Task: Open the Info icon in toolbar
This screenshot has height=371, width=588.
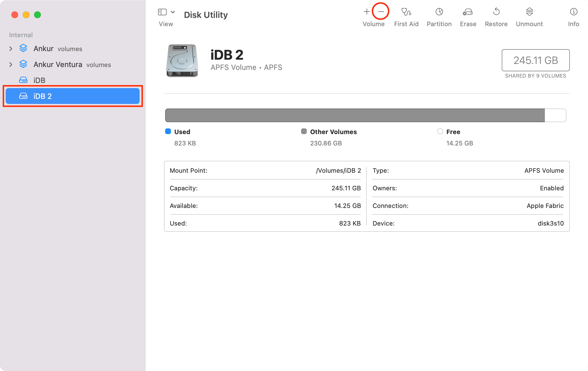Action: (x=574, y=12)
